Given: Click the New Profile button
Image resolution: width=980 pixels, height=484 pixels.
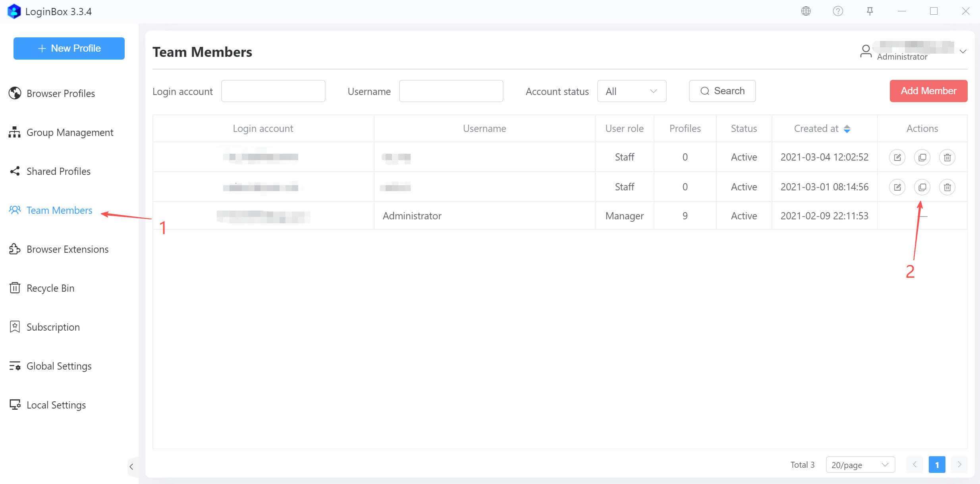Looking at the screenshot, I should tap(69, 48).
